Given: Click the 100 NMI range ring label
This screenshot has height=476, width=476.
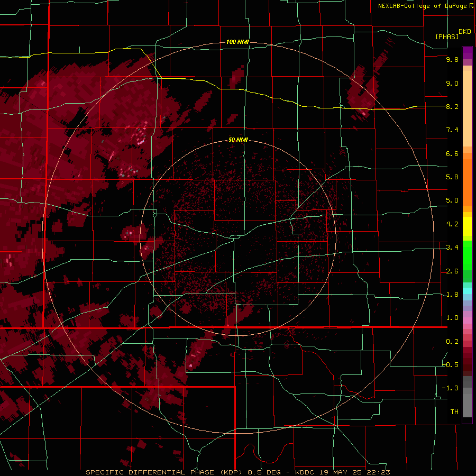Looking at the screenshot, I should [237, 42].
